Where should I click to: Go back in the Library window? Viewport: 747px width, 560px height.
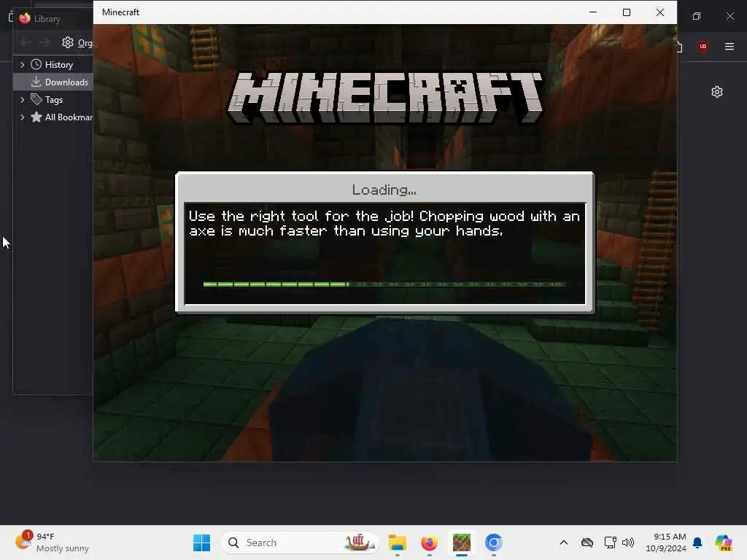[25, 43]
